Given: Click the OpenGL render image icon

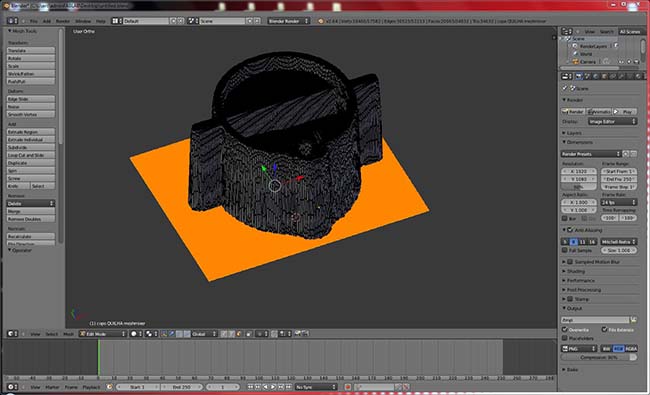Looking at the screenshot, I should point(297,334).
